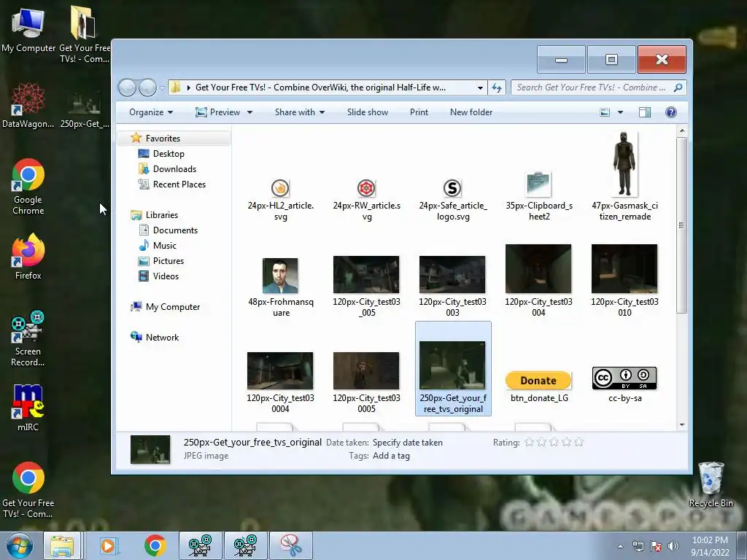
Task: Click the file list vertical scrollbar thumb
Action: click(x=682, y=225)
